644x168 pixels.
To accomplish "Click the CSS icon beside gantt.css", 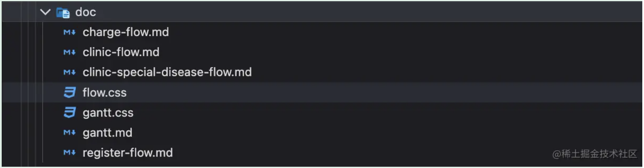I will coord(69,113).
